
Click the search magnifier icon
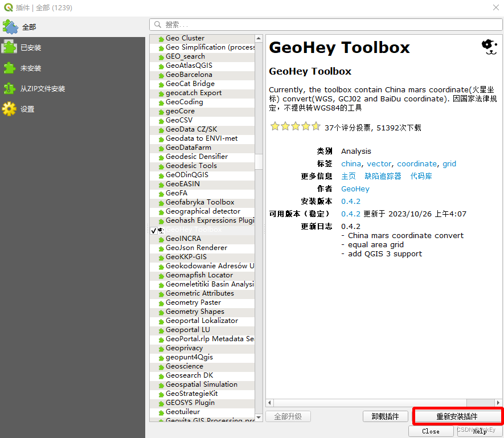(156, 24)
